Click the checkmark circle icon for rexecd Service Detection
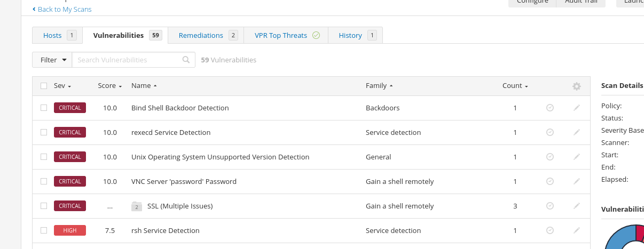This screenshot has width=644, height=249. coord(550,132)
